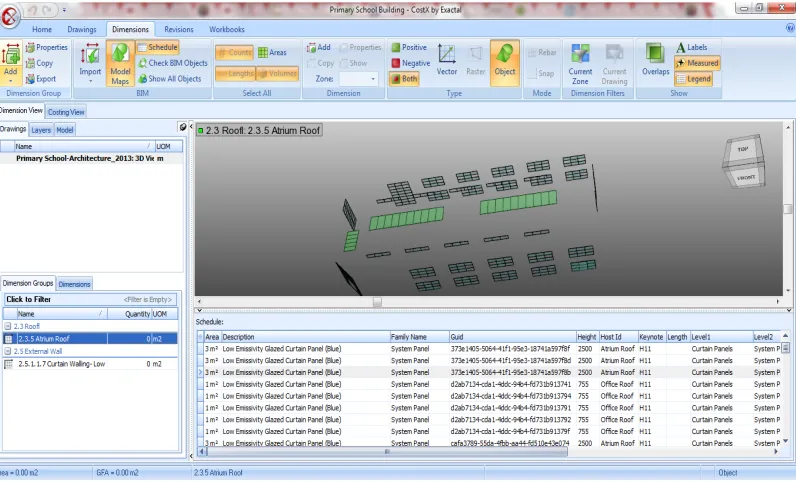Click Copy in Dimension Group section
Image resolution: width=796 pixels, height=482 pixels.
click(x=39, y=63)
